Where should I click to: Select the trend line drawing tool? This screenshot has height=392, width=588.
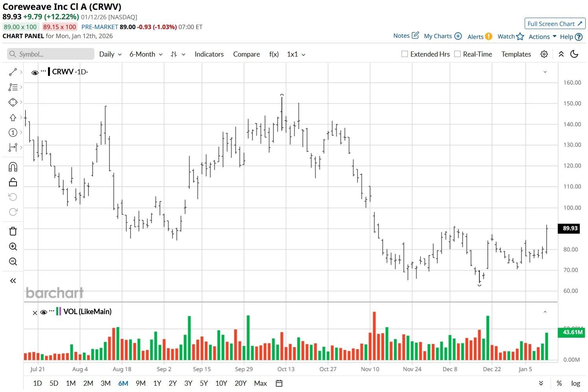click(x=13, y=72)
